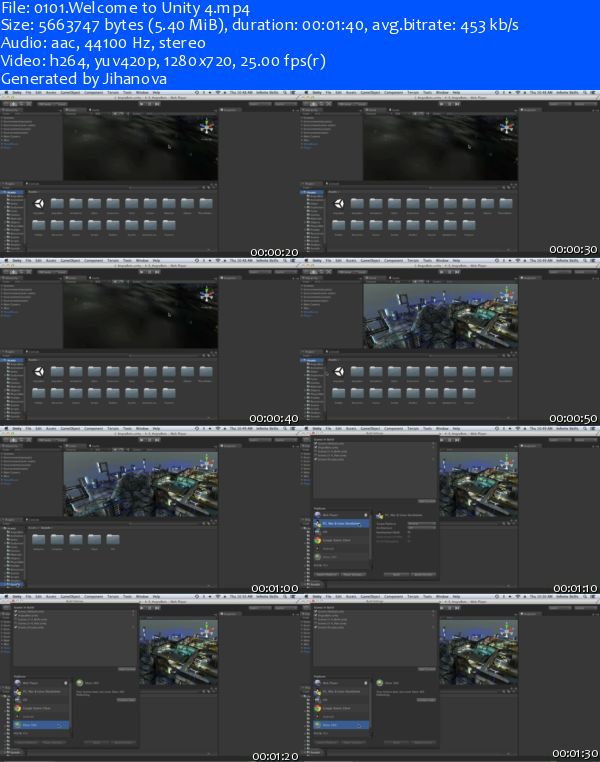
Task: Open the Help menu in the 00:00:20 frame
Action: click(156, 93)
